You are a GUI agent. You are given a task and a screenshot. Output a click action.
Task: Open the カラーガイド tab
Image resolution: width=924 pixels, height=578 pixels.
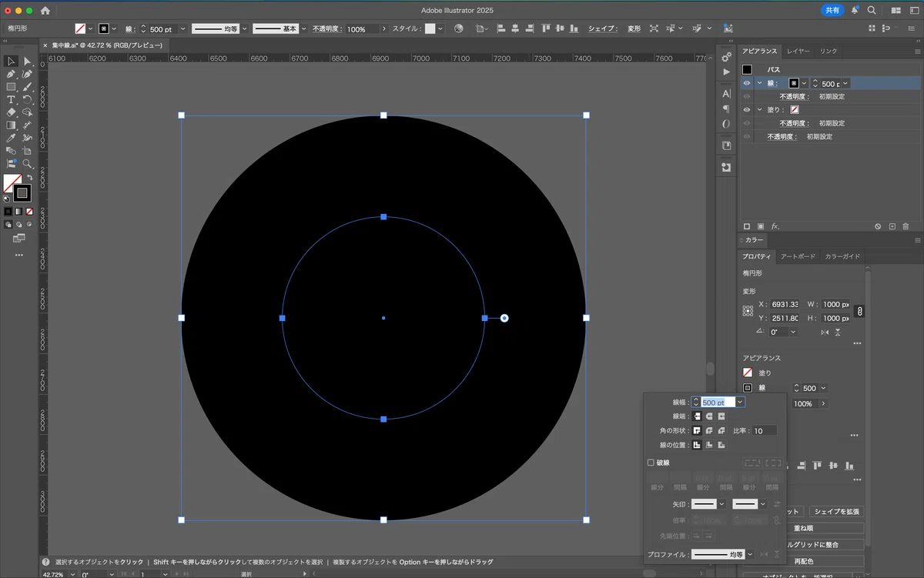842,256
